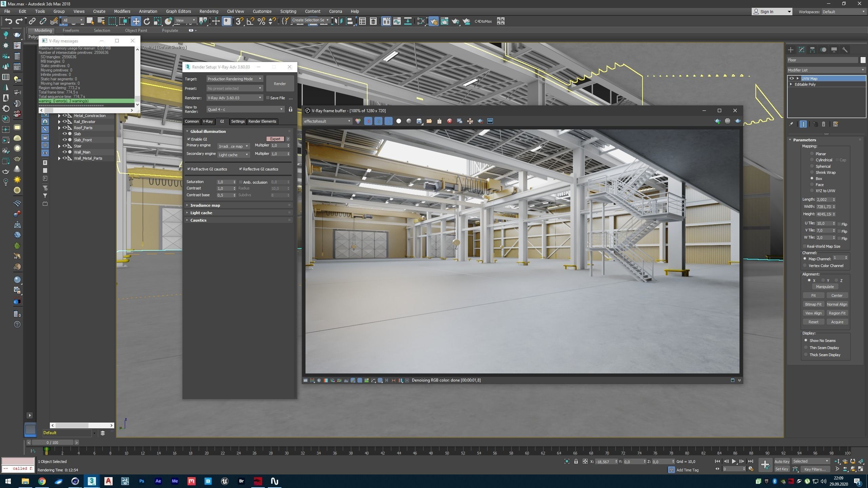Image resolution: width=868 pixels, height=488 pixels.
Task: Remove modifier from stack trash icon
Action: (824, 124)
